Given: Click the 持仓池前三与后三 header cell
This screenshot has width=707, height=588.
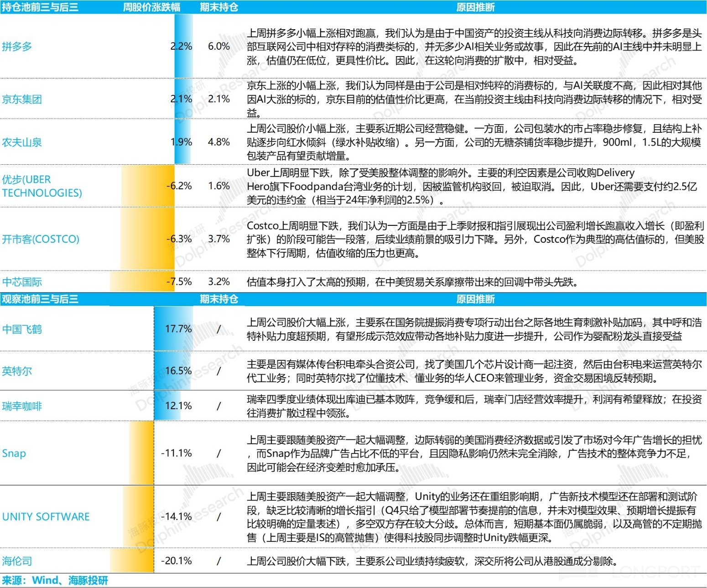Looking at the screenshot, I should click(40, 7).
